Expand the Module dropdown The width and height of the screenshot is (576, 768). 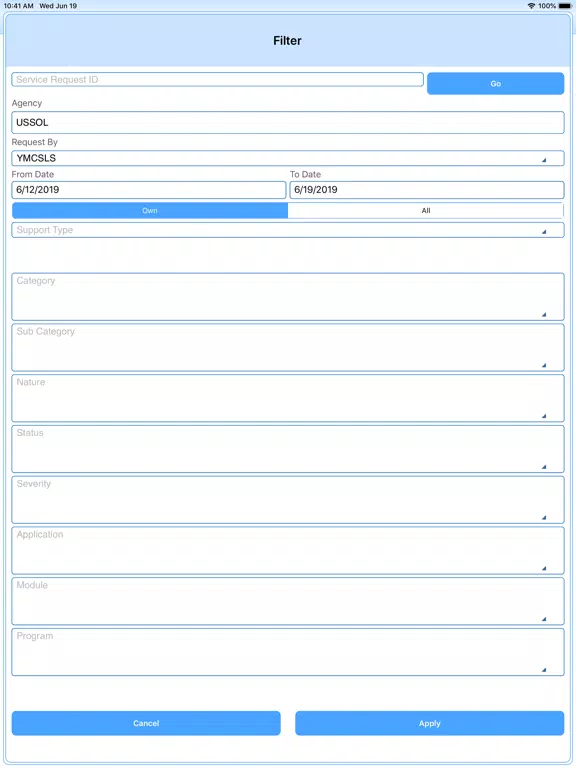pyautogui.click(x=288, y=601)
